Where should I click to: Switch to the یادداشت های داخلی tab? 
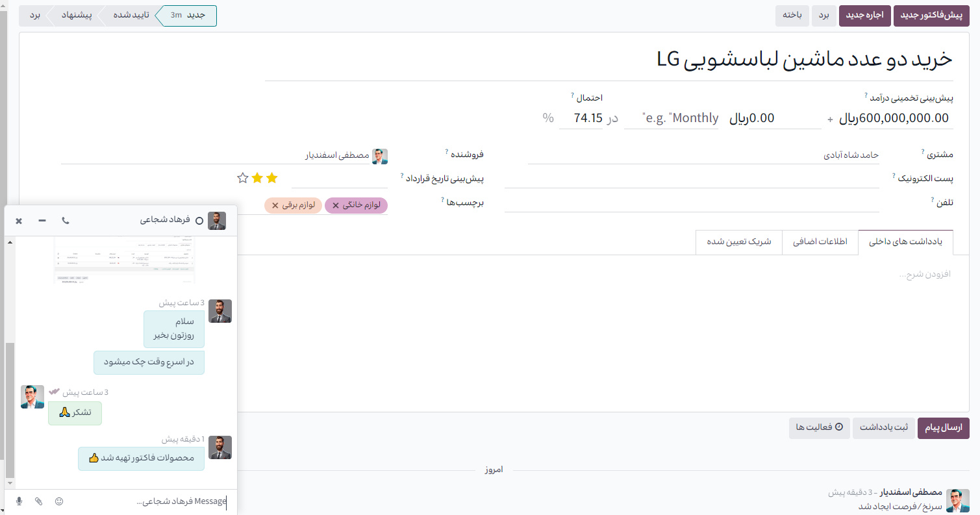pyautogui.click(x=905, y=242)
